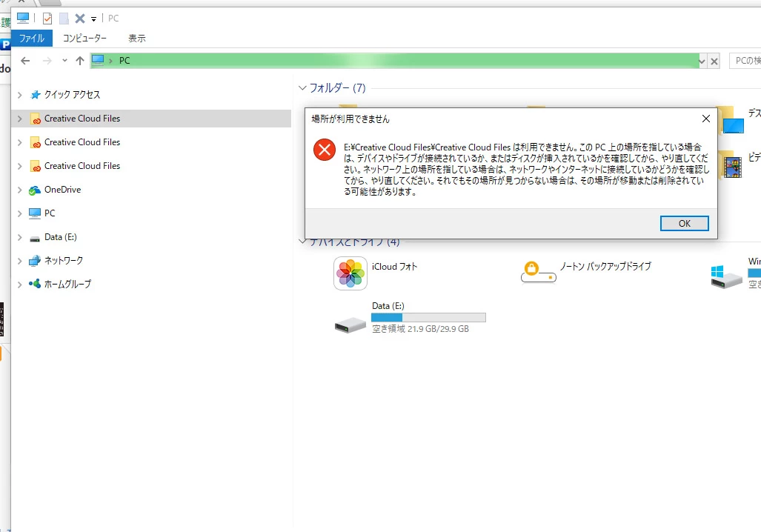Select Data (E:) in the navigation pane
Screen dimensions: 761x532
(61, 237)
